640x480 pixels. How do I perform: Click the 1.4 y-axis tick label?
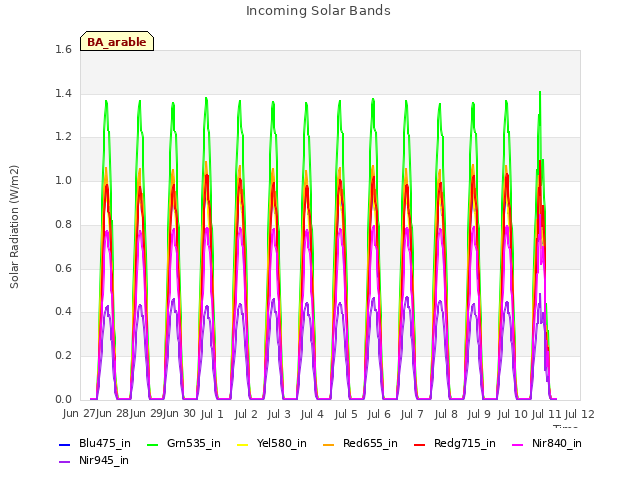[63, 93]
